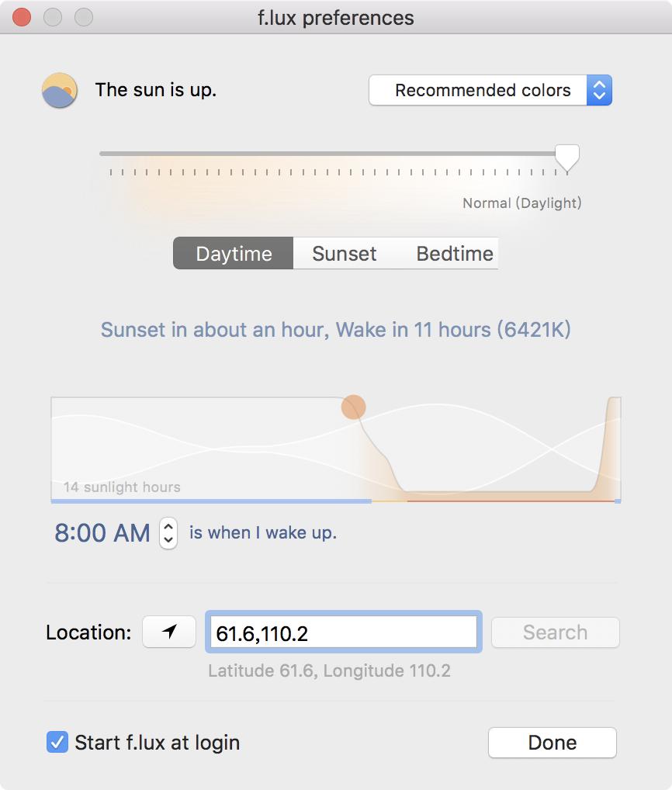Open the Recommended colors dropdown
The width and height of the screenshot is (672, 790).
point(490,90)
